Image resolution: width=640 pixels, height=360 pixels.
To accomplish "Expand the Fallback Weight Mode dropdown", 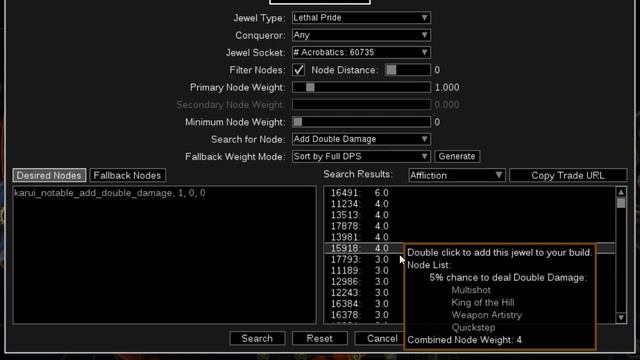I will 361,156.
